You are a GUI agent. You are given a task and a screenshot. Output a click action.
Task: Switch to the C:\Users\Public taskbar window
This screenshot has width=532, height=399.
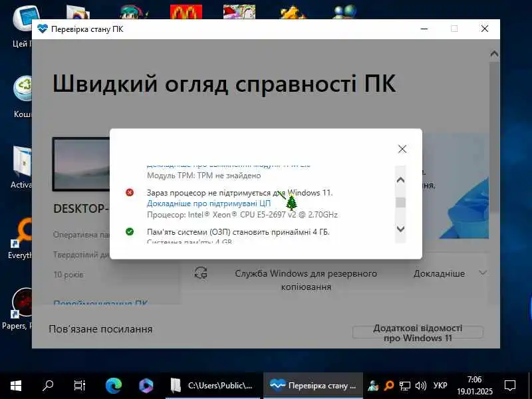pyautogui.click(x=213, y=386)
